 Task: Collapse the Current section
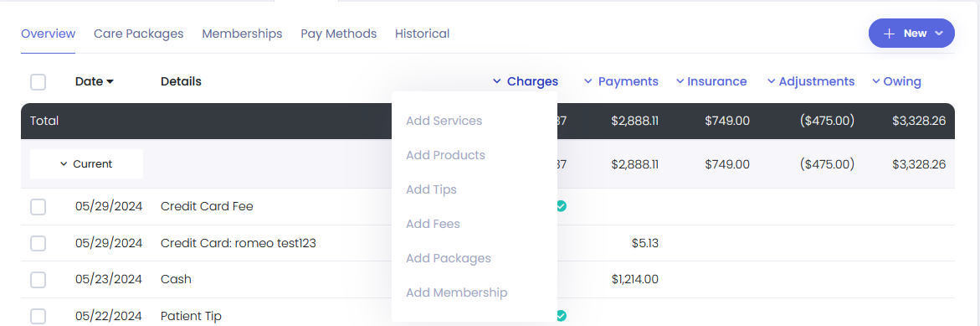pos(86,164)
